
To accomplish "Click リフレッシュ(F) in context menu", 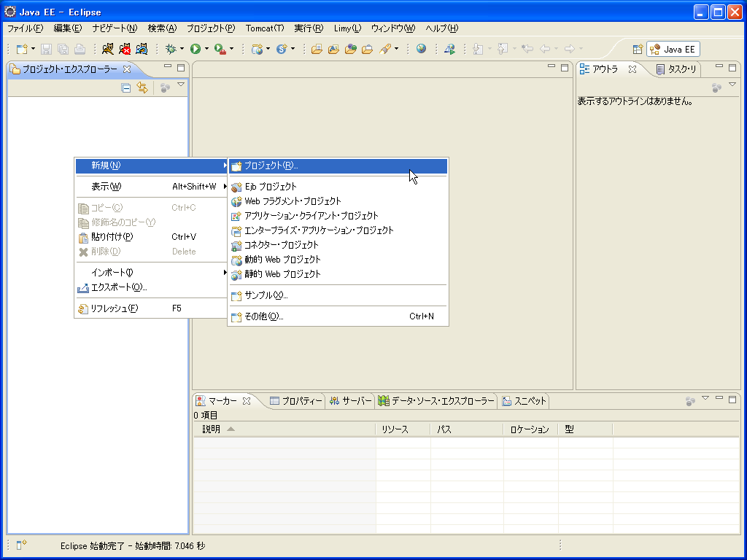I will click(x=152, y=308).
